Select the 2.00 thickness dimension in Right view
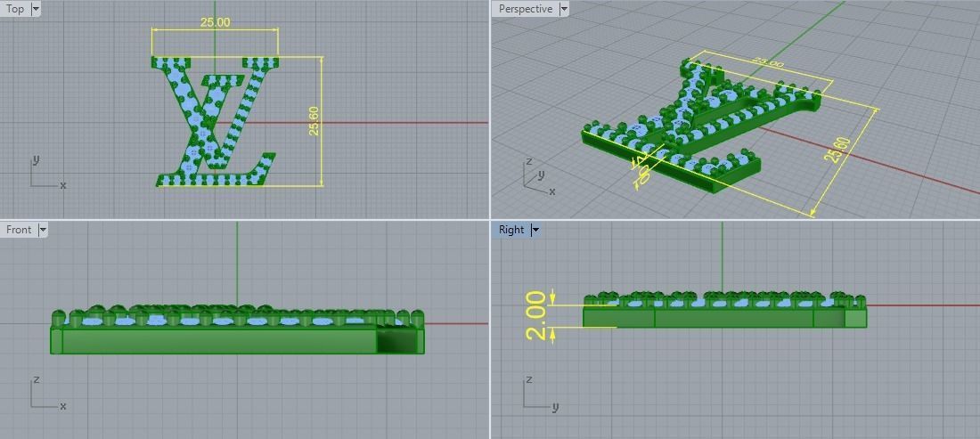 [537, 315]
